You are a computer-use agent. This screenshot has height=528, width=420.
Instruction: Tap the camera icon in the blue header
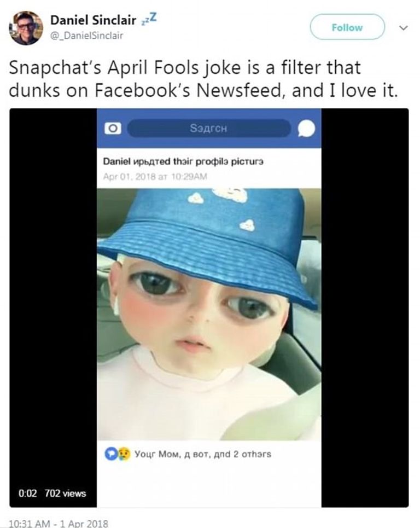pos(112,129)
